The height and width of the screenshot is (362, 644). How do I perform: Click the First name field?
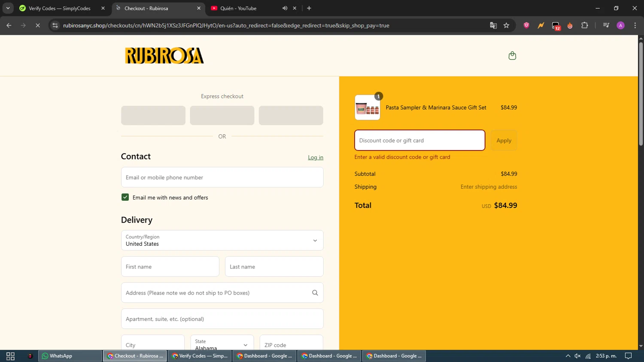[170, 266]
